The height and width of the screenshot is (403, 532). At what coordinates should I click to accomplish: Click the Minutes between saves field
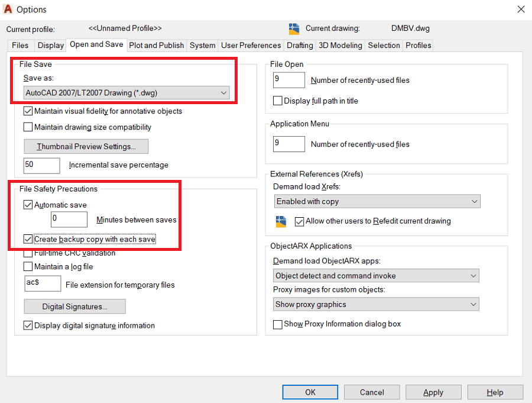[69, 219]
